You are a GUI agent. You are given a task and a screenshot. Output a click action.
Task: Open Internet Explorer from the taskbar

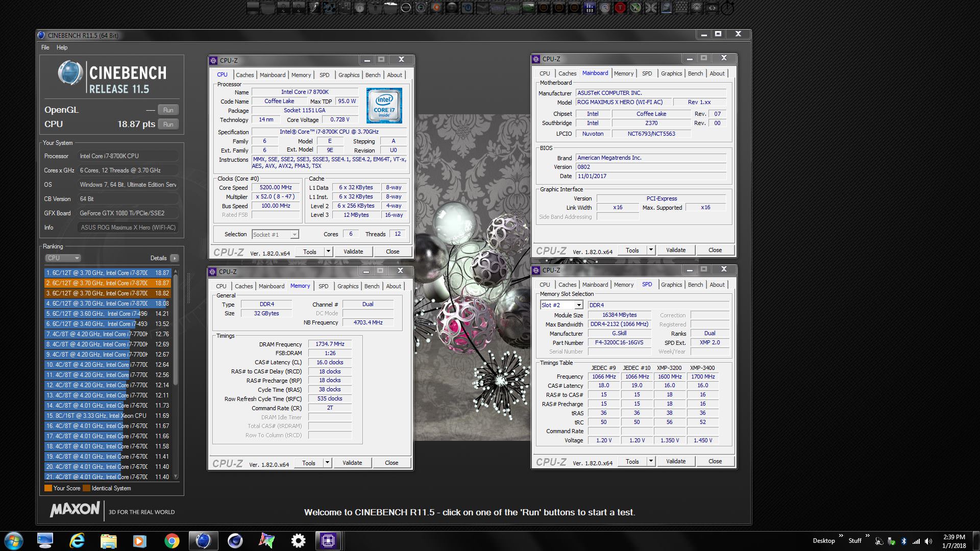tap(77, 541)
